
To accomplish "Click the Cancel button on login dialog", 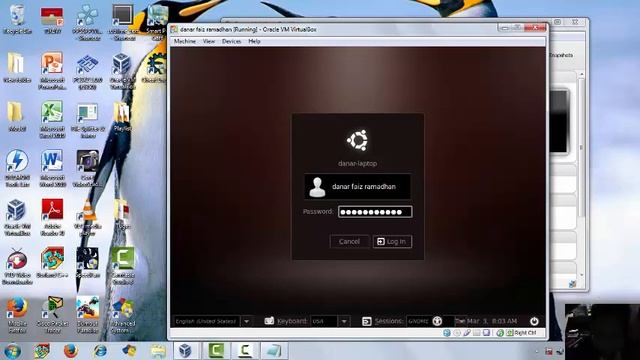I will [x=349, y=242].
